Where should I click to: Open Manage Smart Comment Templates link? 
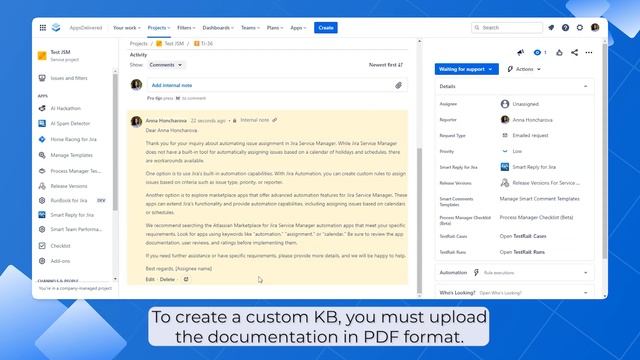[540, 199]
